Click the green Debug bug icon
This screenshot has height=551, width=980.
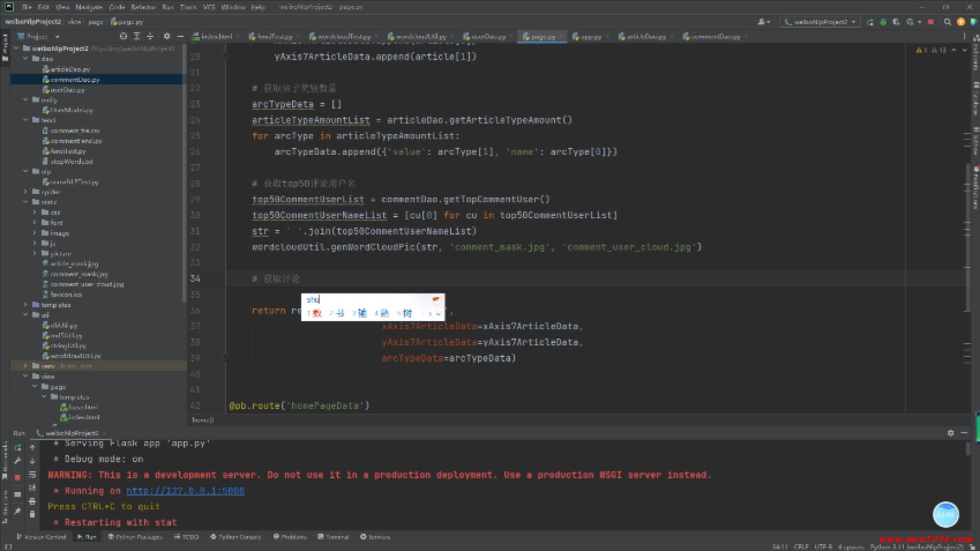pos(883,22)
